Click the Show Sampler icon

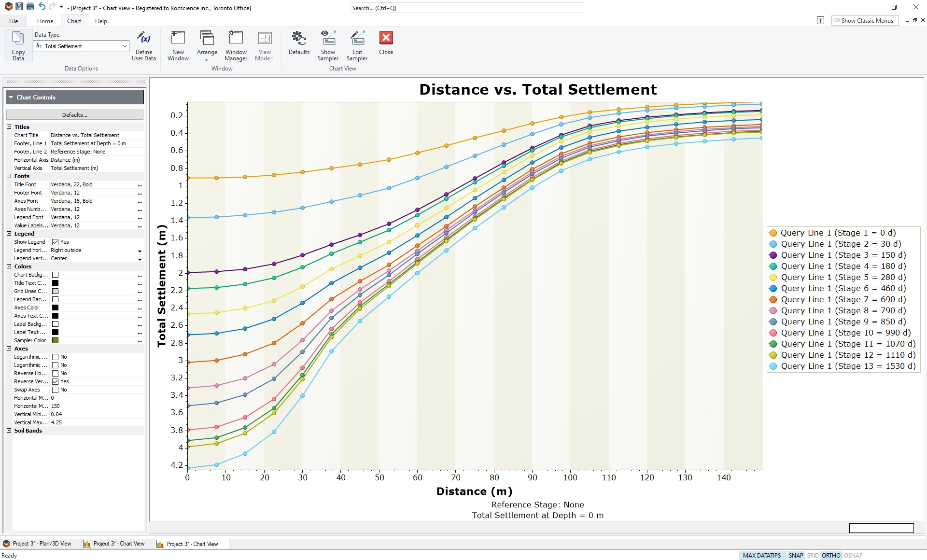click(328, 45)
